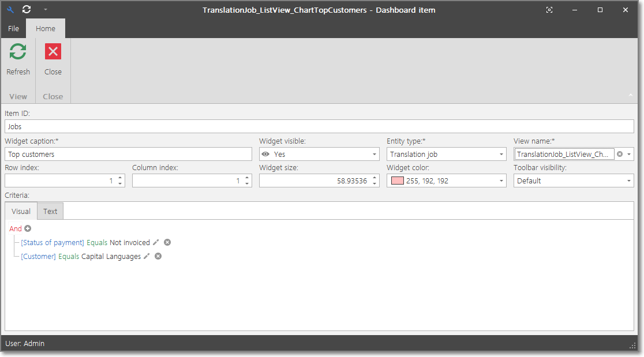Image resolution: width=644 pixels, height=357 pixels.
Task: Decrease the Widget size value
Action: tap(375, 183)
